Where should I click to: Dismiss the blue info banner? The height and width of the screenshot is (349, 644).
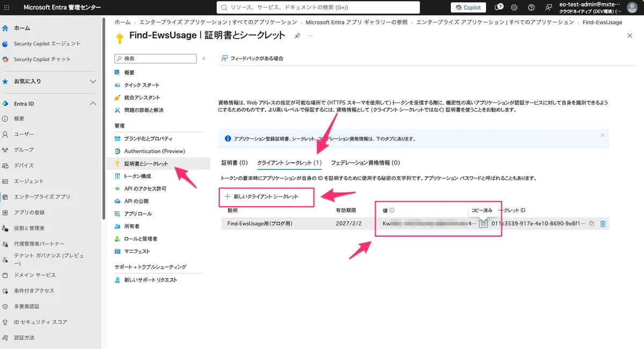coord(602,135)
